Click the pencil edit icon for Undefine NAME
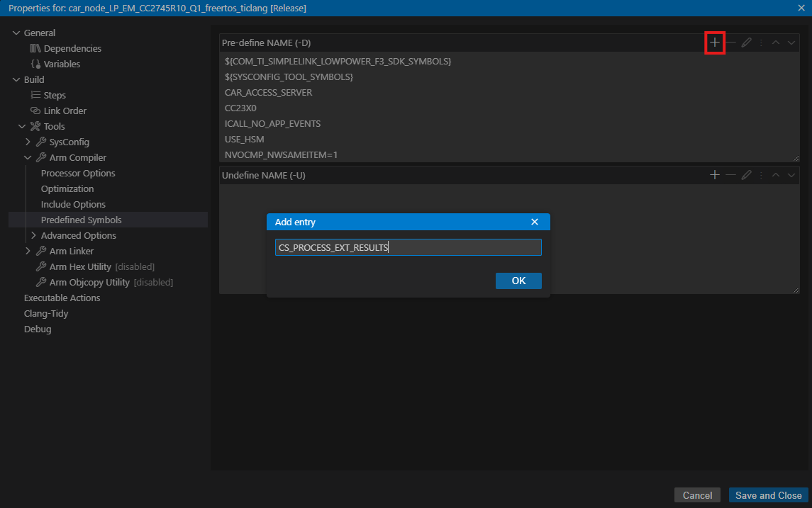Image resolution: width=812 pixels, height=508 pixels. [x=746, y=175]
